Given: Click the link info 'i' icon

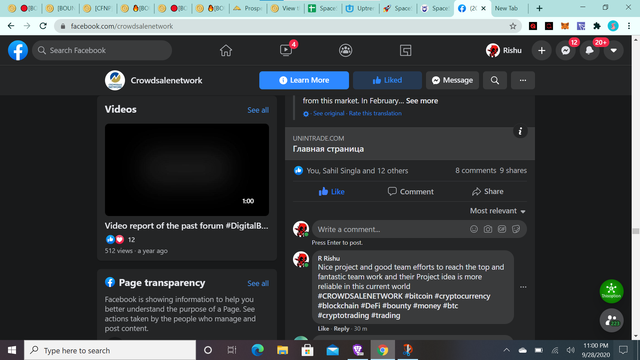Looking at the screenshot, I should tap(520, 131).
